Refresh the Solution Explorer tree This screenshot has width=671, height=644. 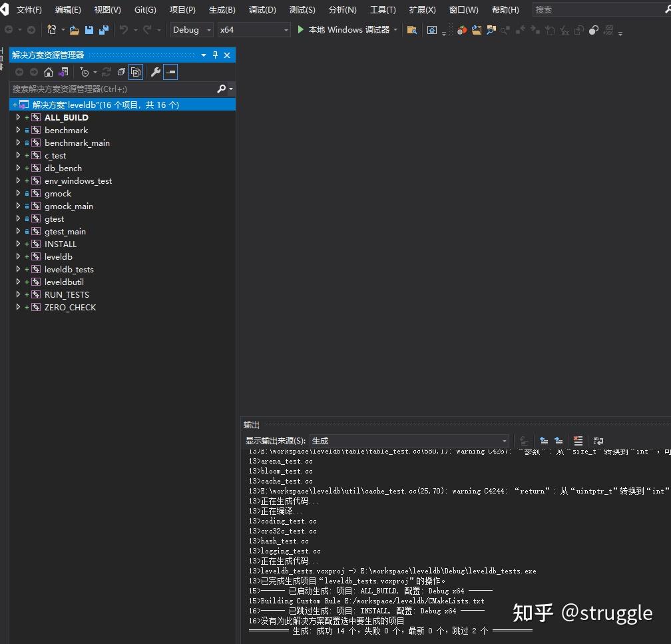pos(106,71)
